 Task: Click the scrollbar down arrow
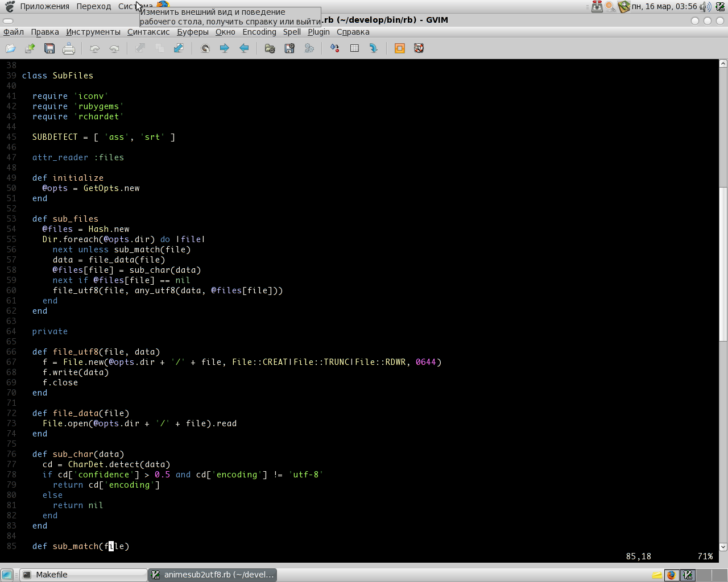point(723,547)
